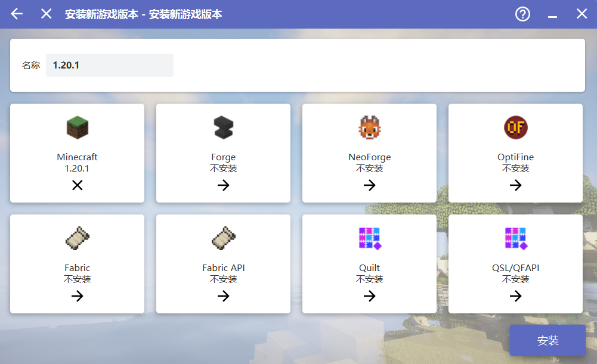This screenshot has height=364, width=597.
Task: Click the 安装新游戏版本 window title text
Action: click(143, 14)
